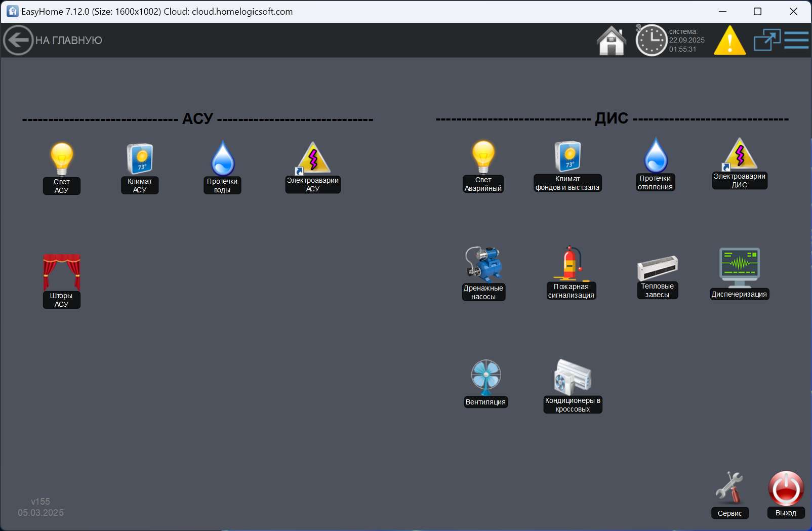Open Дренажные насосы pump icon

point(483,265)
